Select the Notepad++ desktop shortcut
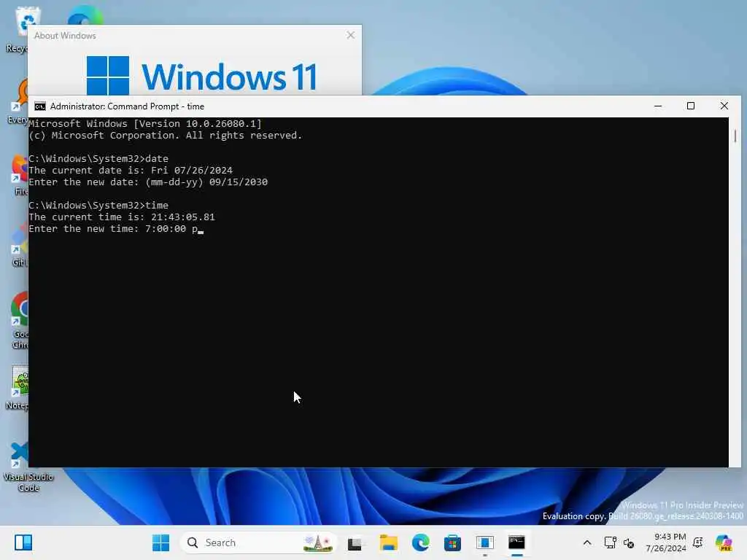This screenshot has width=747, height=560. point(18,388)
